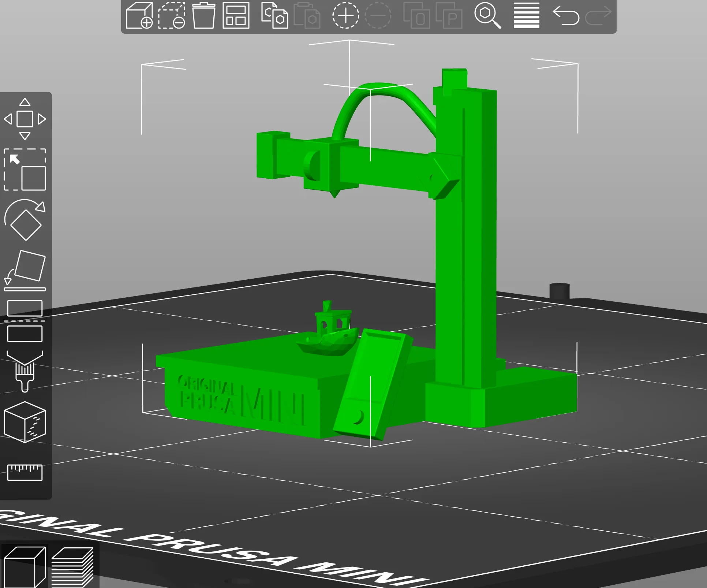This screenshot has width=707, height=588.
Task: Select the Rotate tool
Action: pyautogui.click(x=25, y=220)
